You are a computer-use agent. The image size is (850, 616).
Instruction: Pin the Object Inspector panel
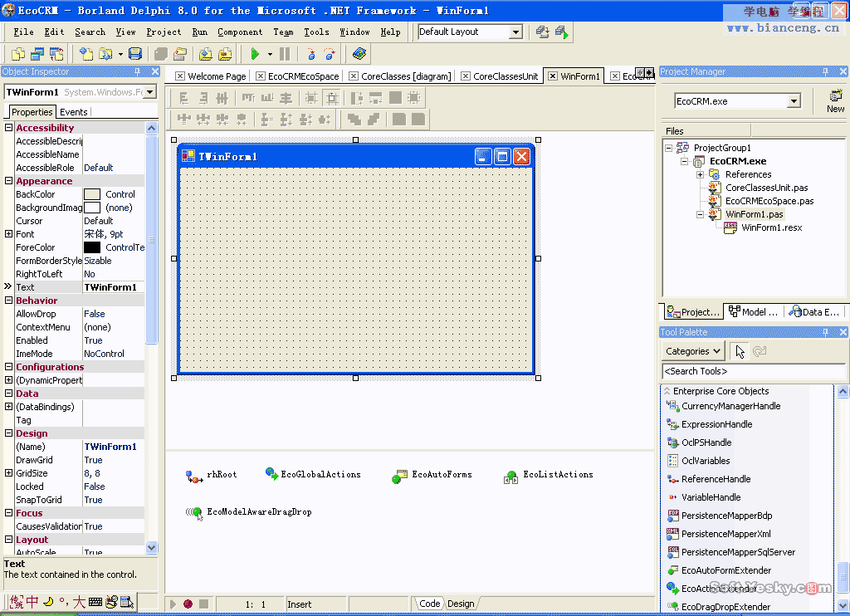pyautogui.click(x=138, y=71)
